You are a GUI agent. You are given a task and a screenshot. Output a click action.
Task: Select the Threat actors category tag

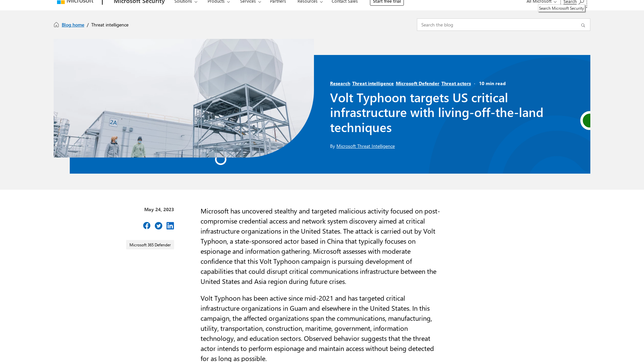(x=455, y=83)
